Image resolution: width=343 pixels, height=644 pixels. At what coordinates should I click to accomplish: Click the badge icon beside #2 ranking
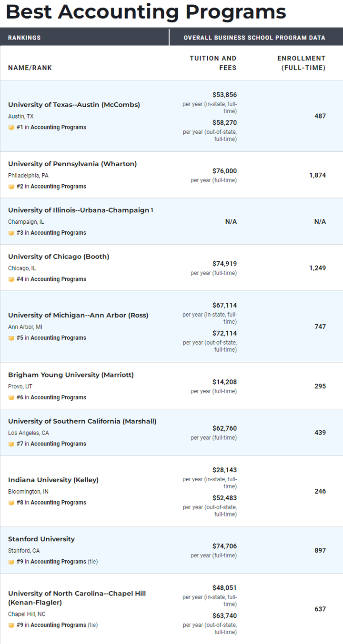[x=11, y=187]
